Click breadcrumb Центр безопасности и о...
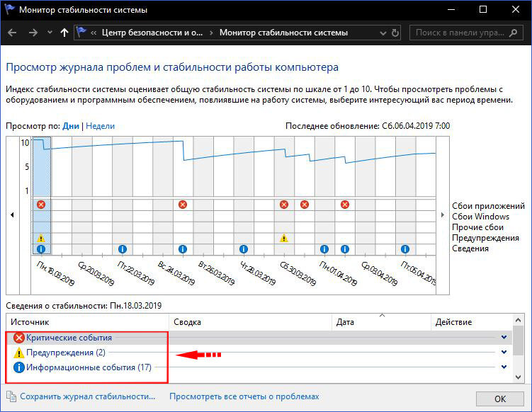This screenshot has width=532, height=412. point(152,33)
